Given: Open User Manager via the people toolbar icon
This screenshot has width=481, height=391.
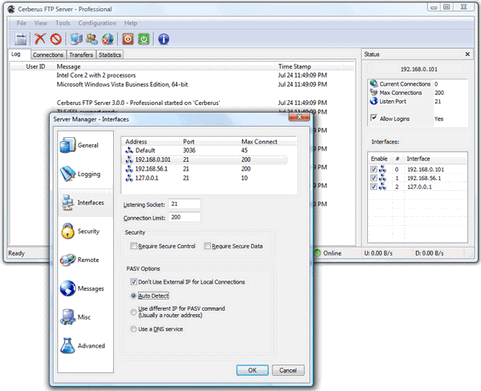Looking at the screenshot, I should [x=92, y=39].
